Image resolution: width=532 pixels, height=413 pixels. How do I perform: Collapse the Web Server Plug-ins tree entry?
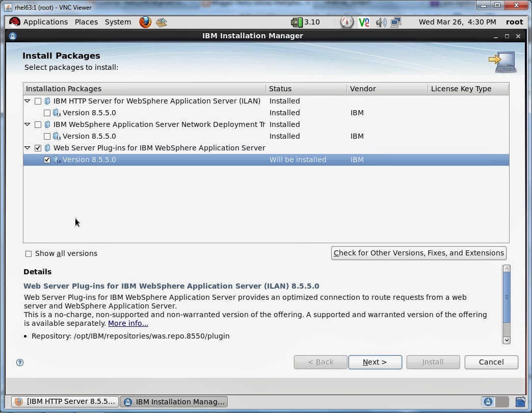28,148
